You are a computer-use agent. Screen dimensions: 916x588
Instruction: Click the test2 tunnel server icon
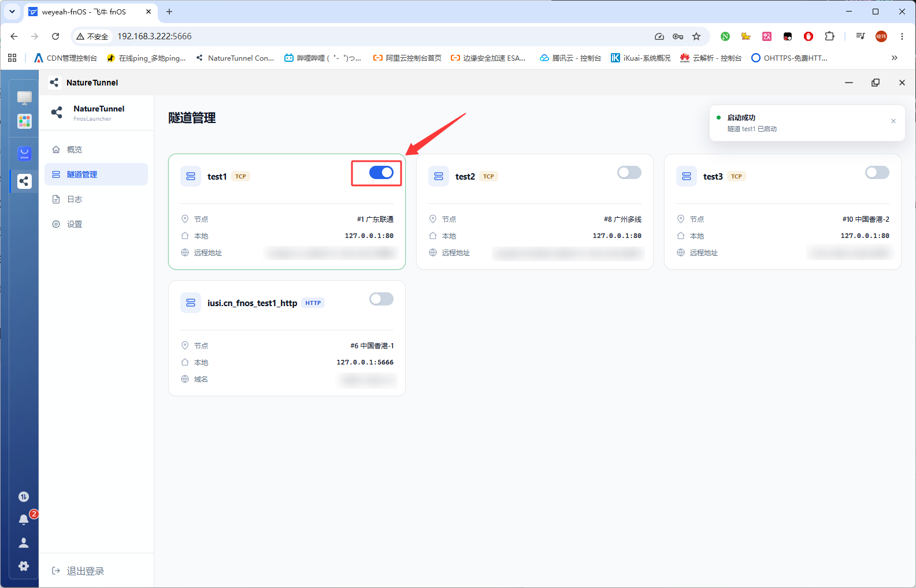coord(439,176)
